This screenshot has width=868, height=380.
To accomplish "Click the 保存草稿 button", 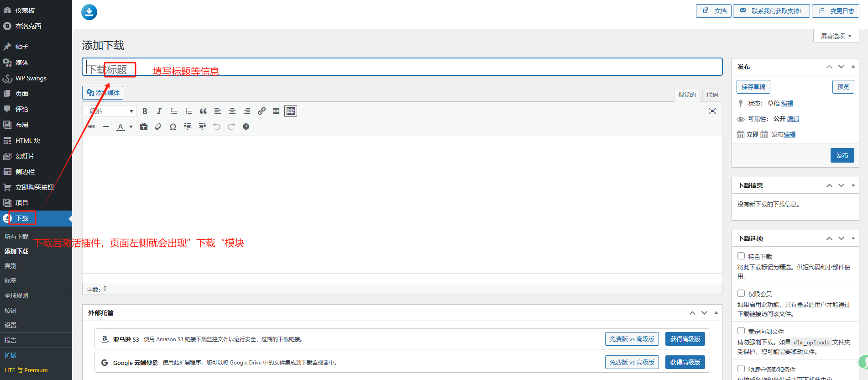I will click(753, 87).
